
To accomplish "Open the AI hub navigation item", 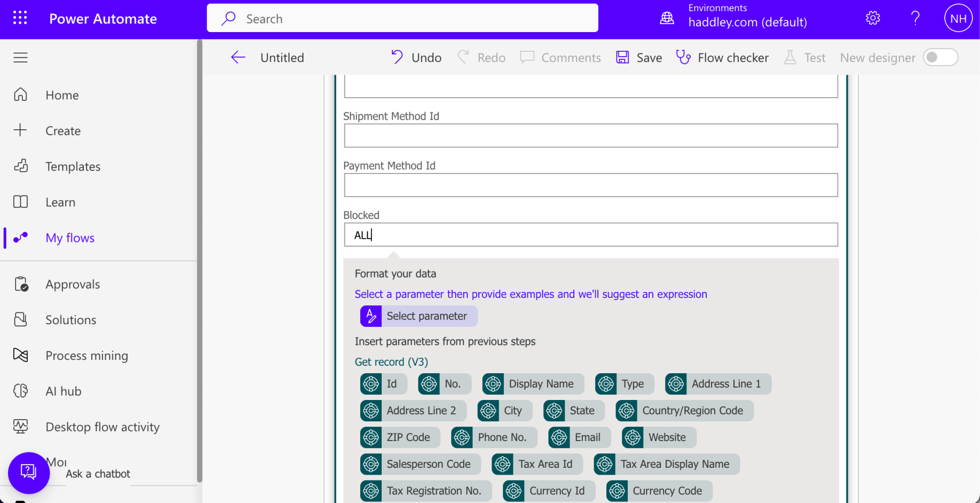I will click(64, 391).
